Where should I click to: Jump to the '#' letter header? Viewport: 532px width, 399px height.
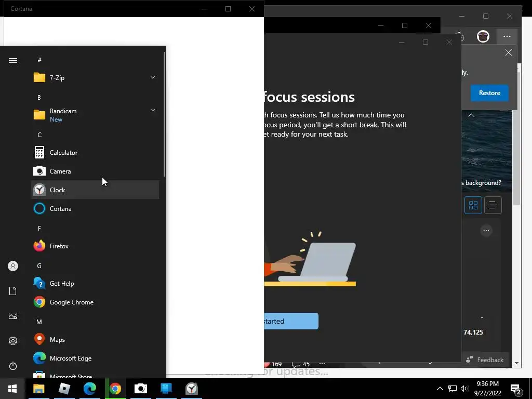(39, 60)
